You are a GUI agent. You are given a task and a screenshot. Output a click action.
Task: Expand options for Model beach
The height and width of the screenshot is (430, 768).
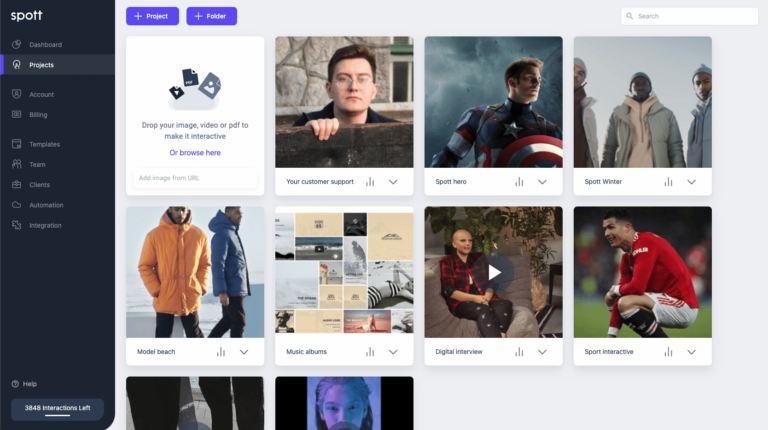click(x=244, y=352)
